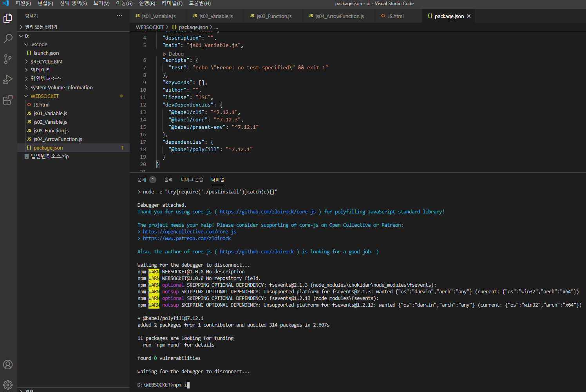Collapse the .vscode folder
586x392 pixels.
pyautogui.click(x=26, y=45)
